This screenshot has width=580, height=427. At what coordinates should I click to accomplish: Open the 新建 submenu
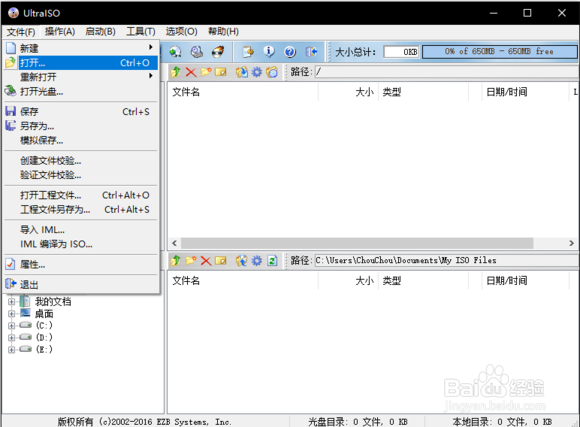click(81, 48)
